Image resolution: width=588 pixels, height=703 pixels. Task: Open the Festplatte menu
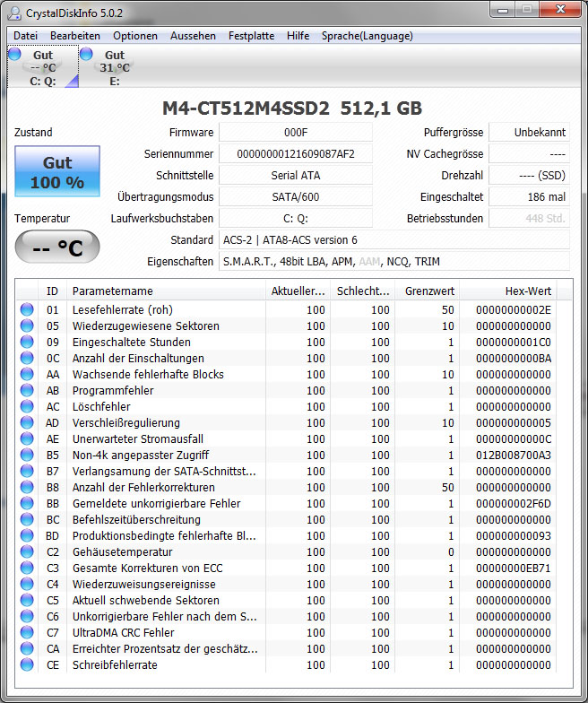coord(251,36)
